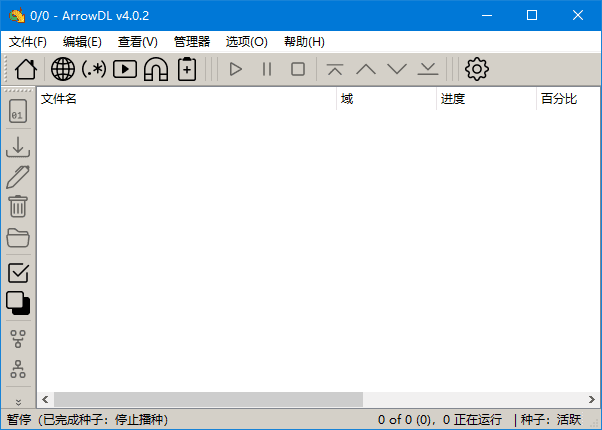Click the clipboard-plus add-URLs icon
602x430 pixels.
click(187, 69)
